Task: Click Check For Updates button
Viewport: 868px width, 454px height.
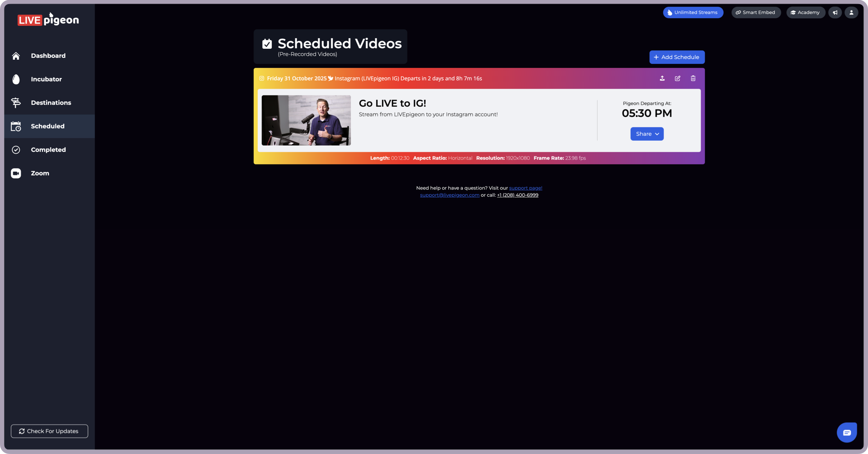Action: 49,431
